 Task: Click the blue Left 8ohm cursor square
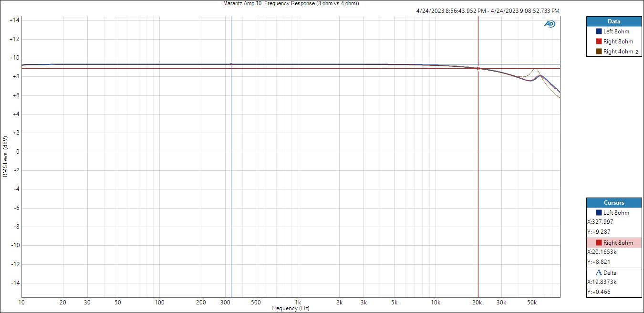[599, 213]
